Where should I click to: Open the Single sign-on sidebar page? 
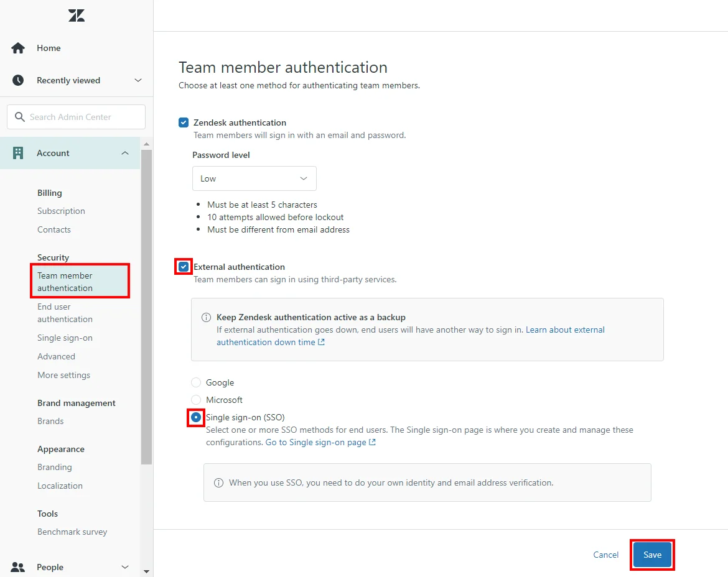(x=65, y=338)
